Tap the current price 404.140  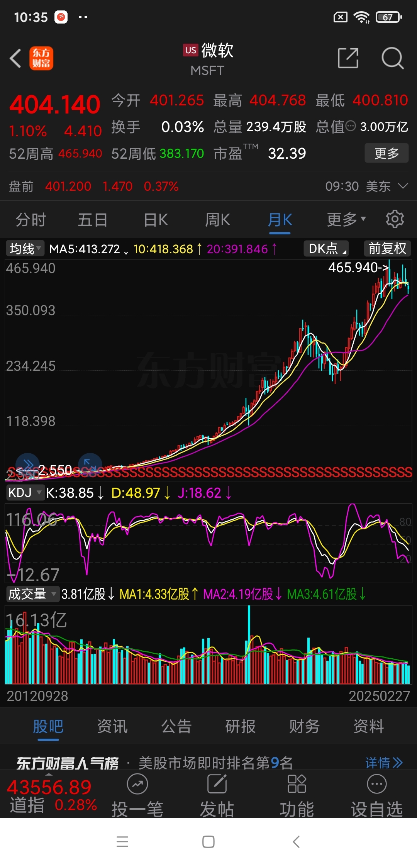point(55,105)
